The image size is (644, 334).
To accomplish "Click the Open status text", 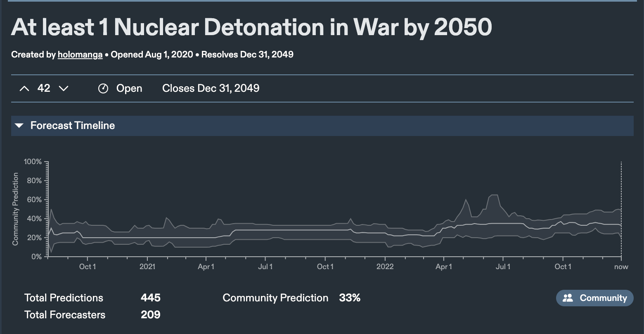I will [x=129, y=88].
